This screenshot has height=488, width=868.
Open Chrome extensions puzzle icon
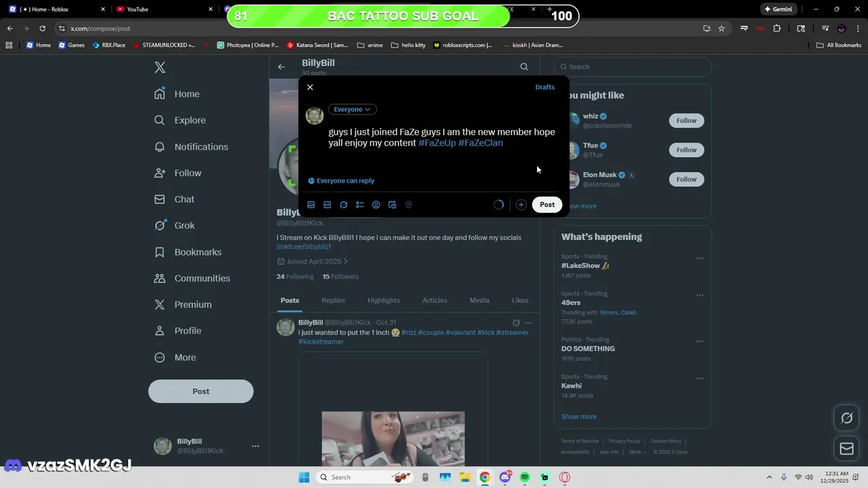[777, 28]
